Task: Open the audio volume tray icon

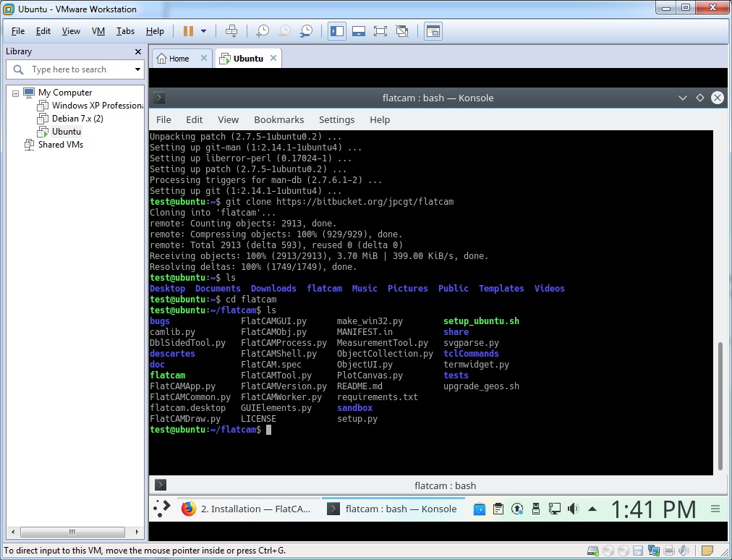Action: 574,509
